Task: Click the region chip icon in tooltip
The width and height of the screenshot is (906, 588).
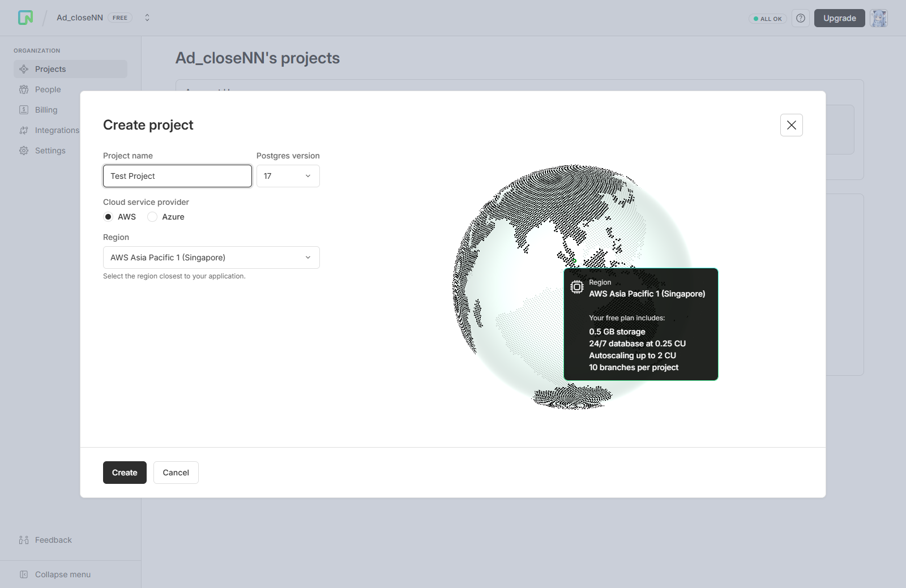Action: tap(577, 287)
